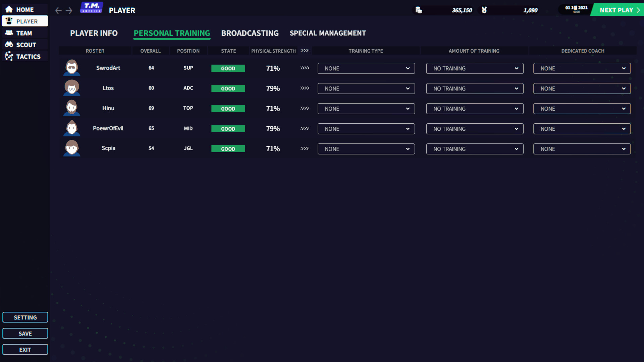Viewport: 644px width, 362px height.
Task: Click Scpia's avatar portrait
Action: [x=72, y=148]
